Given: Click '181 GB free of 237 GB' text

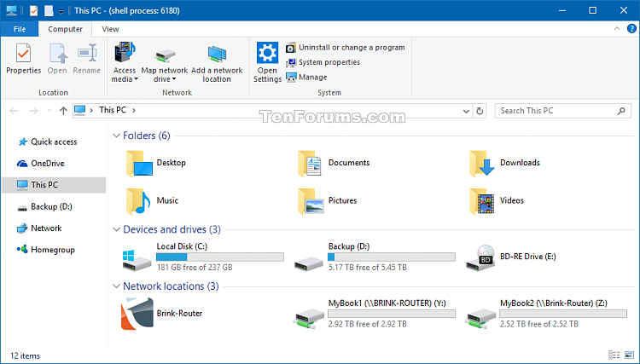Looking at the screenshot, I should pos(195,268).
